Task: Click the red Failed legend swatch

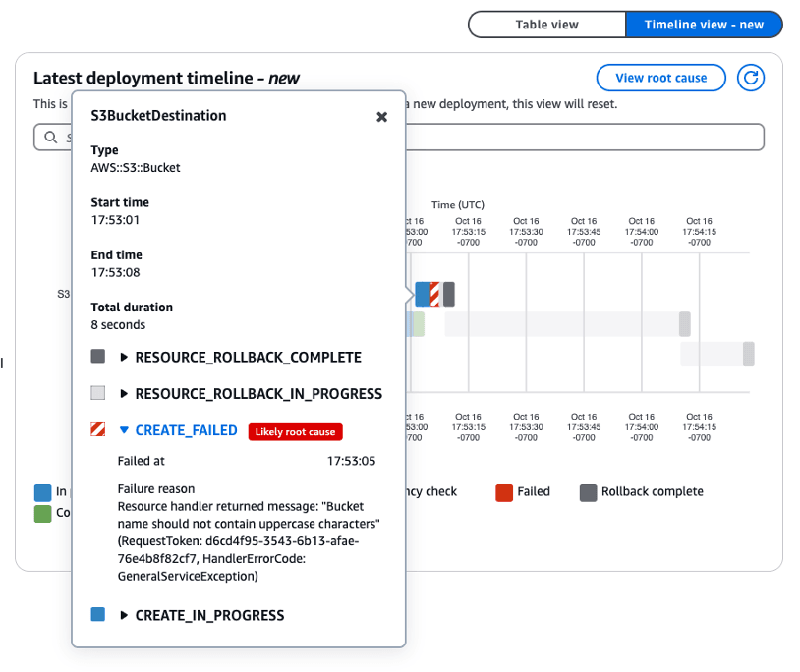Action: coord(504,492)
